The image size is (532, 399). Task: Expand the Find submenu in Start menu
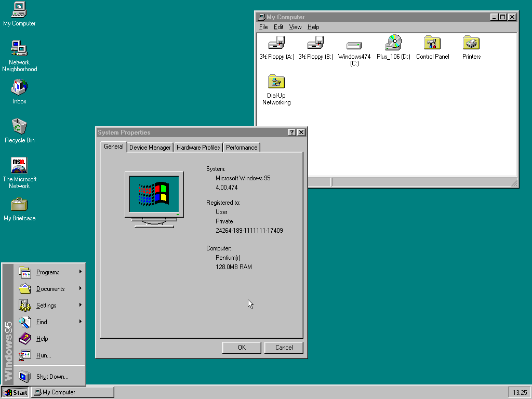pos(42,322)
